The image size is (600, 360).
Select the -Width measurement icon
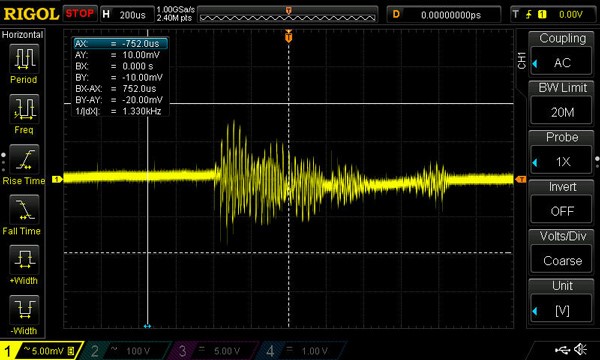pos(24,310)
